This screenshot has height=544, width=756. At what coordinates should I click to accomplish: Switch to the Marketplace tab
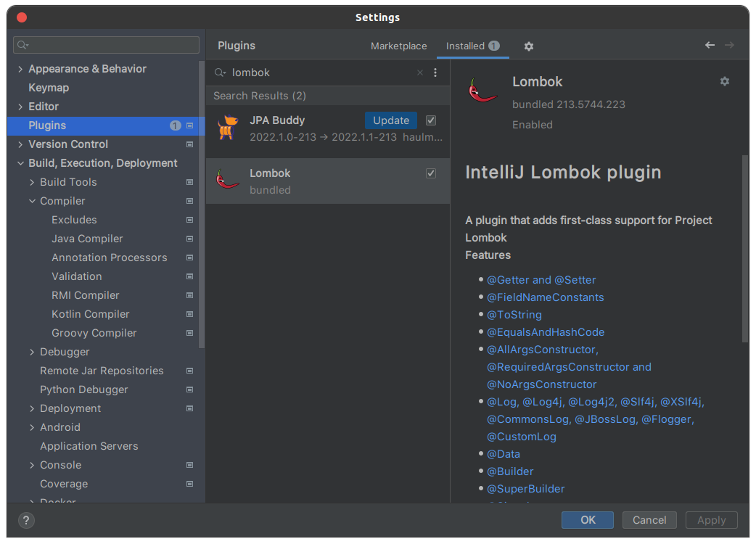399,46
